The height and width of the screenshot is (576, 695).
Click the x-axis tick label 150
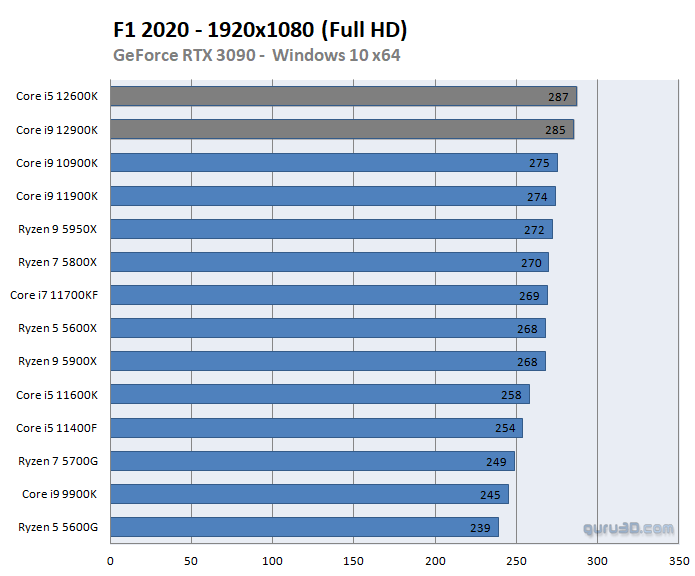pyautogui.click(x=353, y=561)
